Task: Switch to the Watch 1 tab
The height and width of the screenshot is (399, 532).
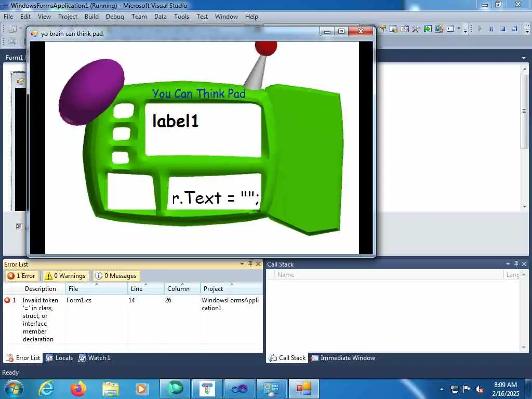Action: pos(95,358)
